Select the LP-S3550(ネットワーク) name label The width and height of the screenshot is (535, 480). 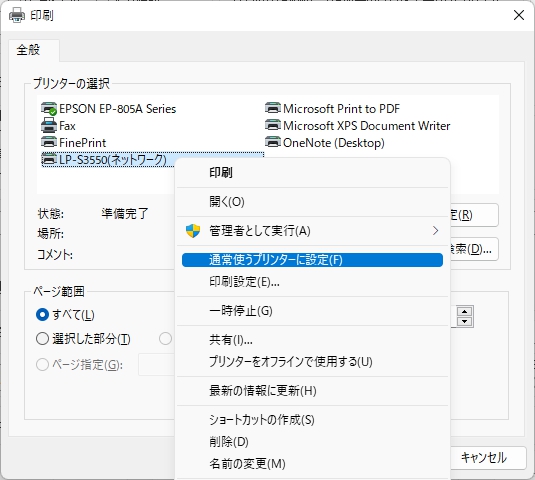(113, 160)
